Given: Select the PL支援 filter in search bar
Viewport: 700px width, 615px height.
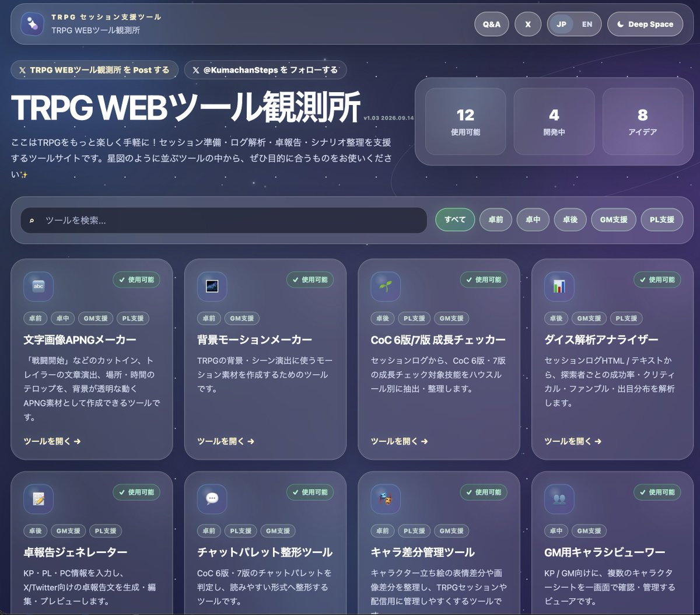Looking at the screenshot, I should [662, 220].
